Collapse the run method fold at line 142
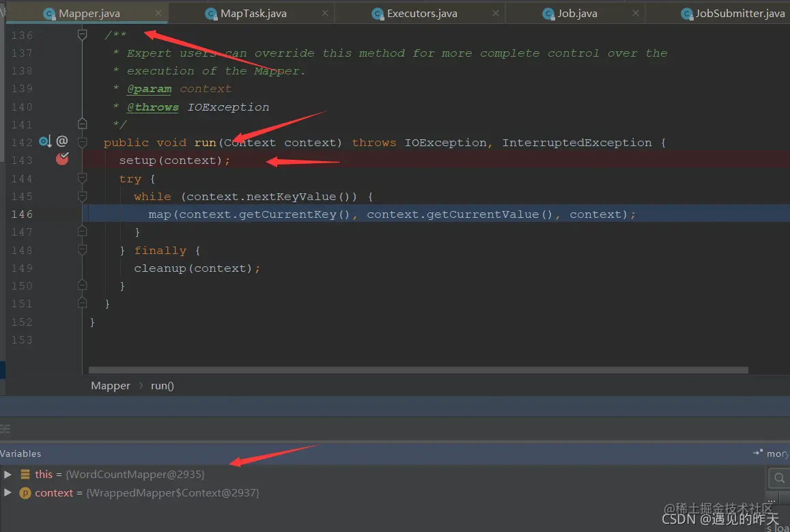 82,143
